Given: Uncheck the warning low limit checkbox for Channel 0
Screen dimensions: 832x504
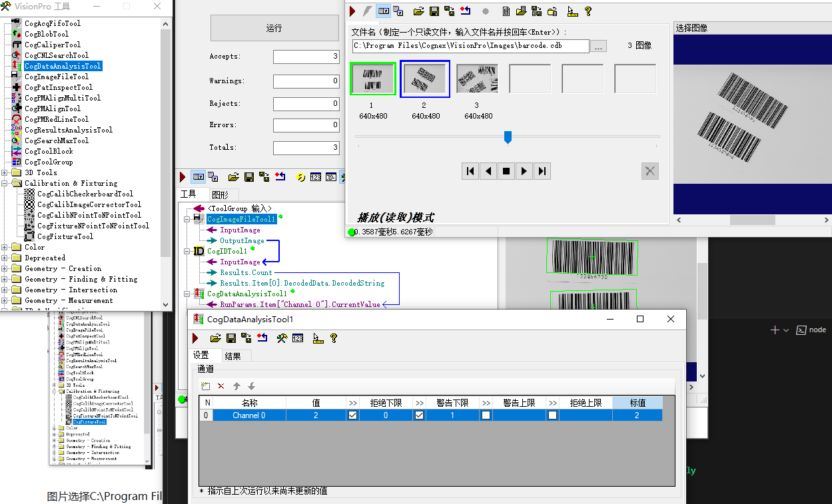Looking at the screenshot, I should 419,415.
